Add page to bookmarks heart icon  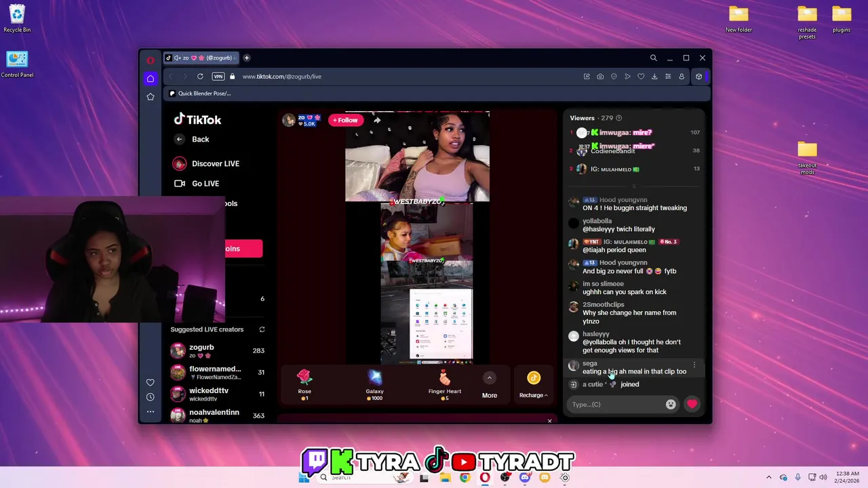[x=641, y=77]
